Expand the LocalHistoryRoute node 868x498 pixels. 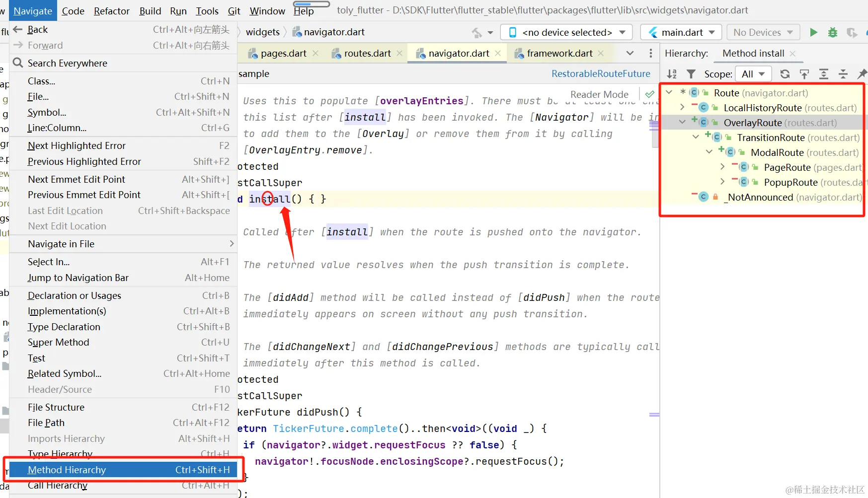click(x=682, y=107)
